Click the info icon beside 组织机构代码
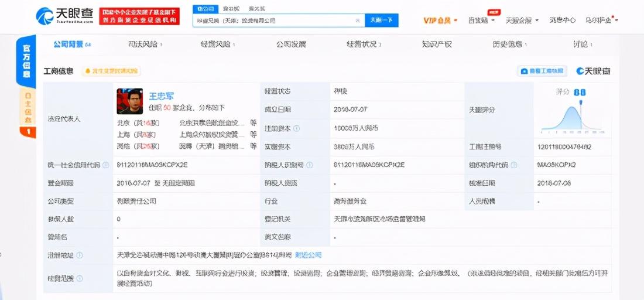Image resolution: width=644 pixels, height=300 pixels. click(x=514, y=165)
